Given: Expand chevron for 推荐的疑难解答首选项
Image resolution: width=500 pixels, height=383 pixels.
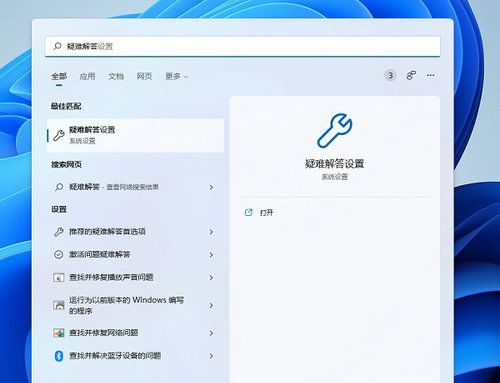Looking at the screenshot, I should [x=211, y=232].
